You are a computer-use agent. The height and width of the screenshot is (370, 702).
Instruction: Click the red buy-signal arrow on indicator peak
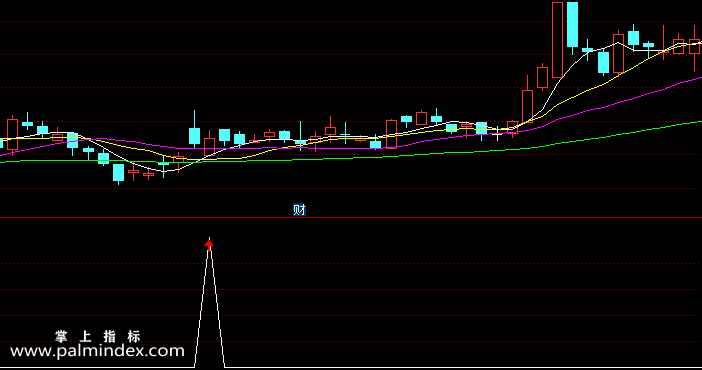coord(209,245)
